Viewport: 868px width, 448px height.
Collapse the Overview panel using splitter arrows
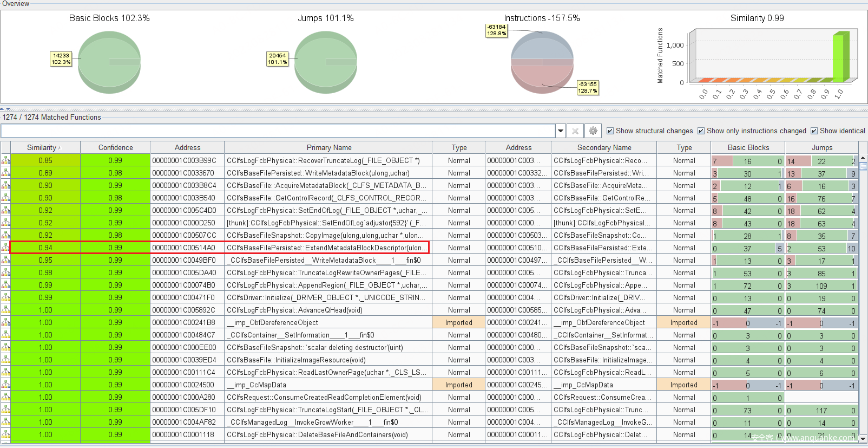pyautogui.click(x=5, y=109)
